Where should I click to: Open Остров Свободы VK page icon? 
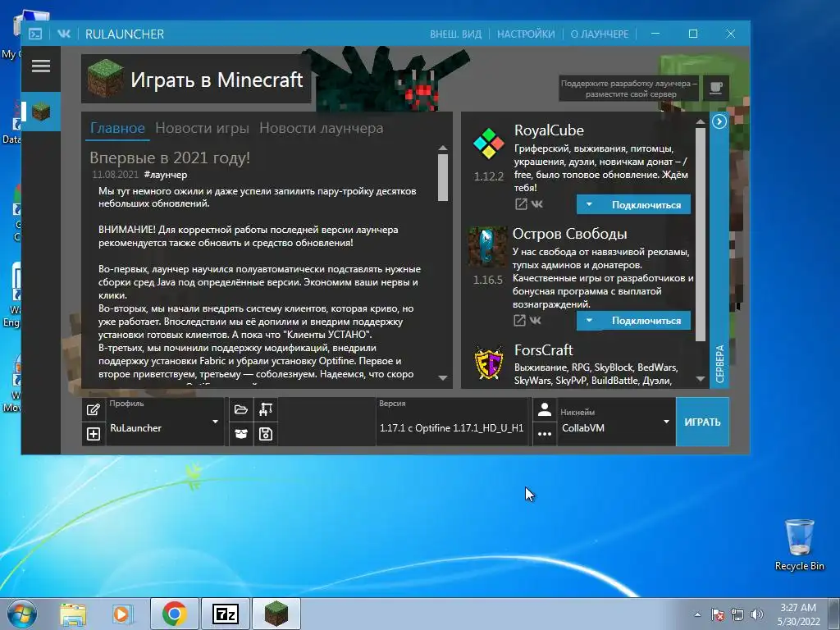click(x=535, y=321)
